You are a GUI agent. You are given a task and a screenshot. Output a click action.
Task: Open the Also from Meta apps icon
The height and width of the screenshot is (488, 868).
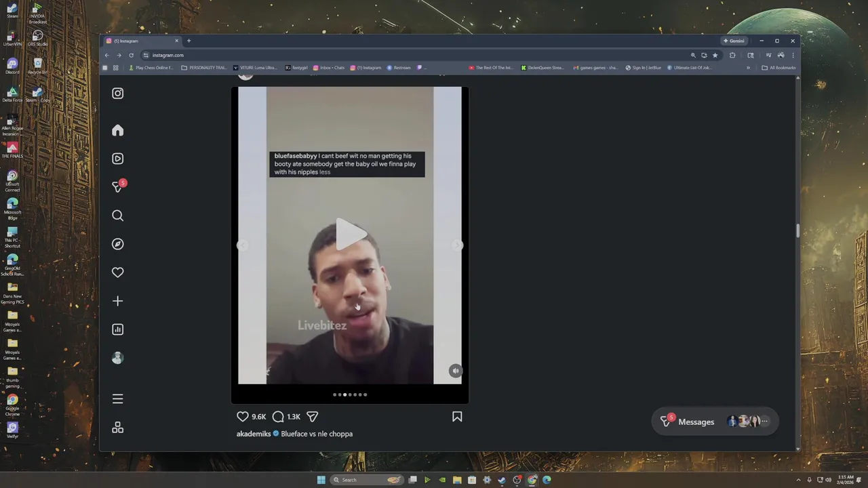point(117,428)
